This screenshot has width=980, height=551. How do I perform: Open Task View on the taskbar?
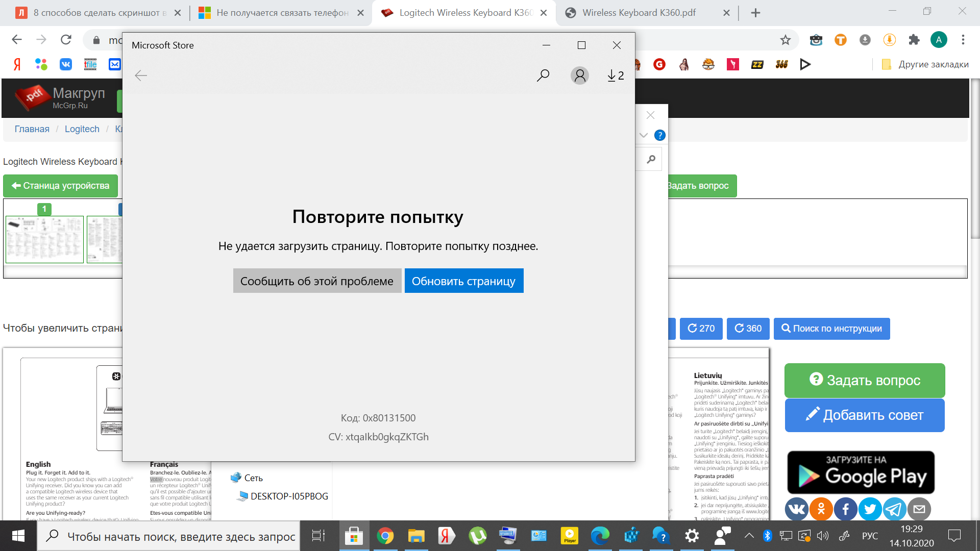318,536
